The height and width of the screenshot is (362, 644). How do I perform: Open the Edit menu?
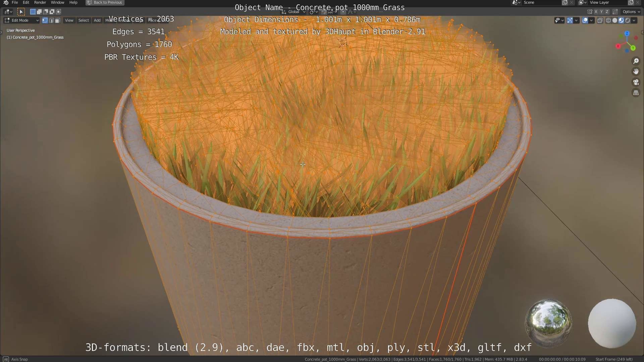pos(26,2)
